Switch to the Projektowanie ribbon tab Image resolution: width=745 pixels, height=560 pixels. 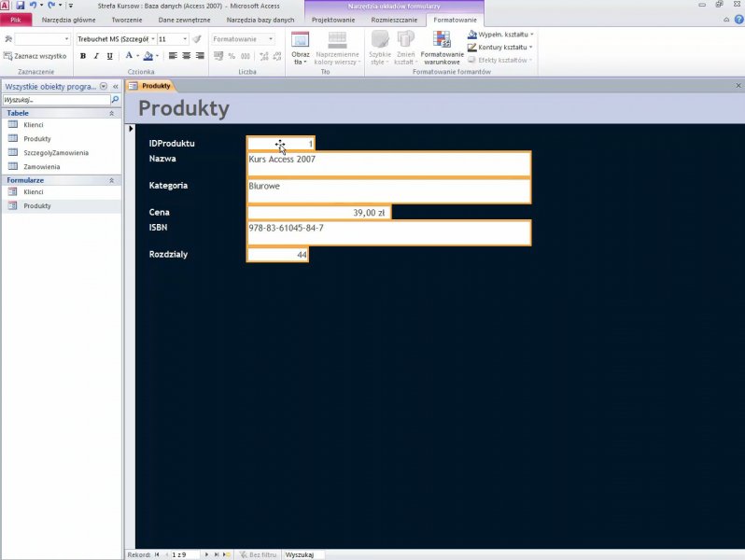[x=332, y=20]
